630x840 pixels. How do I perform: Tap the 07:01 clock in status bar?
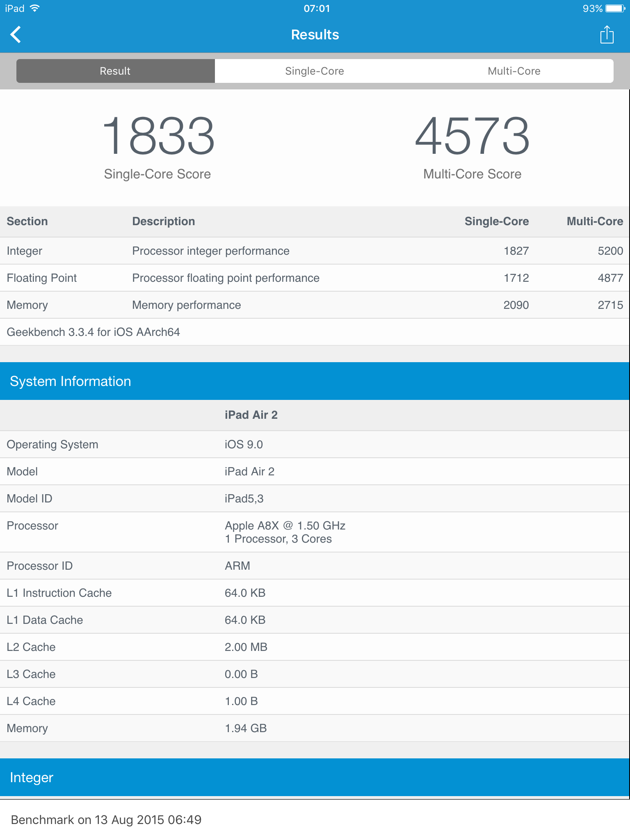[317, 9]
